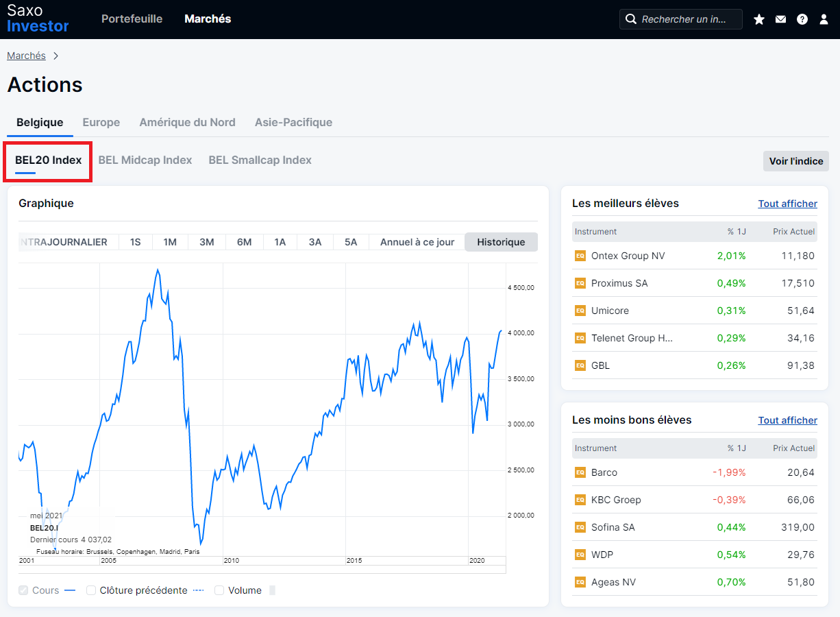Viewport: 840px width, 617px height.
Task: Switch to the Belgique tab
Action: 40,123
